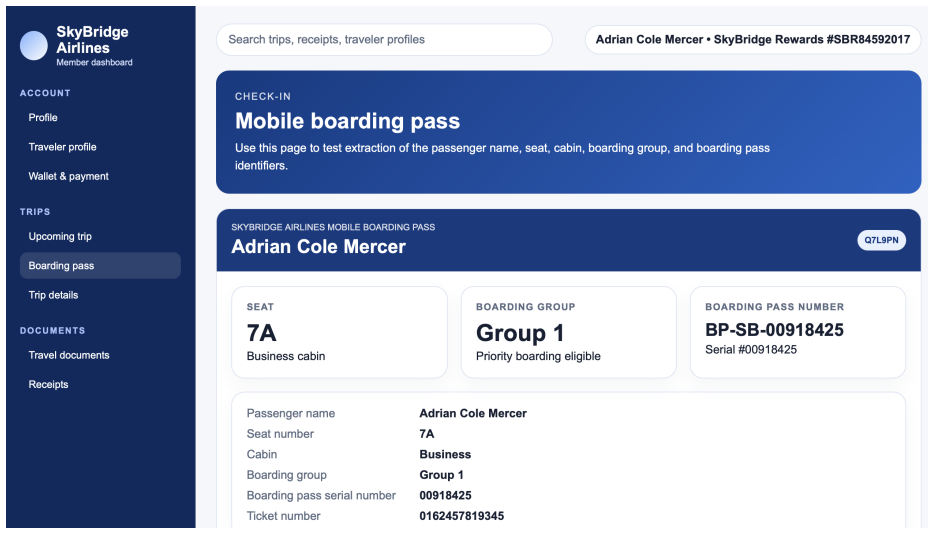The height and width of the screenshot is (534, 928).
Task: Select the Seat 7A card
Action: coord(339,332)
